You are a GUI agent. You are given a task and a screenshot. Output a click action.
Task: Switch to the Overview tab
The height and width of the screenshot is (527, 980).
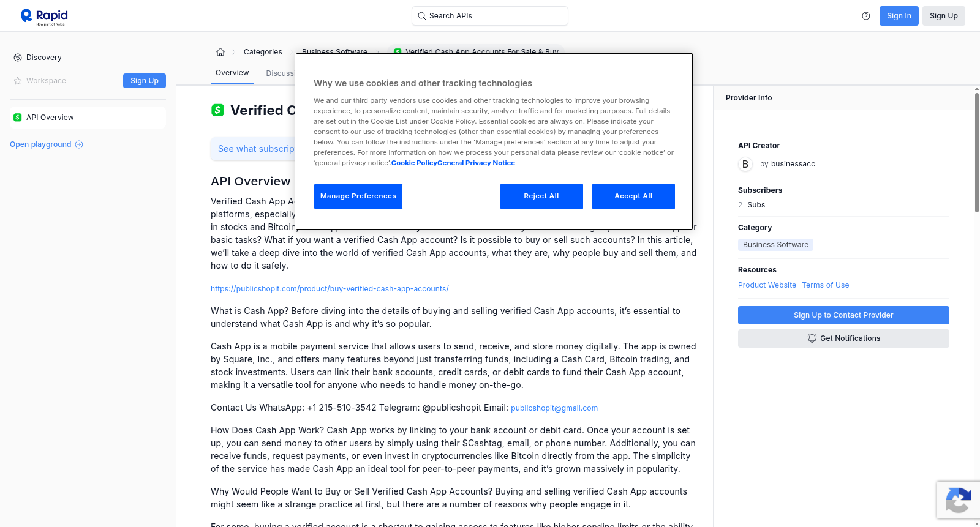(232, 73)
